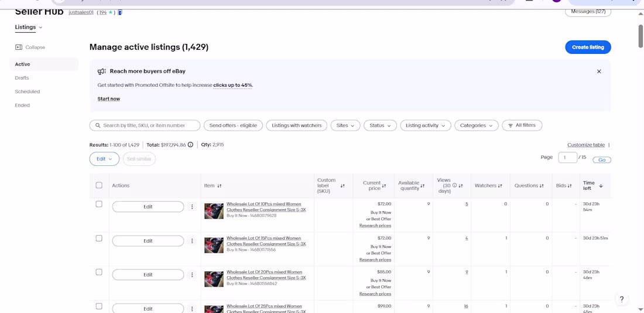Open Messages (127) button
The height and width of the screenshot is (313, 644).
coord(588,12)
